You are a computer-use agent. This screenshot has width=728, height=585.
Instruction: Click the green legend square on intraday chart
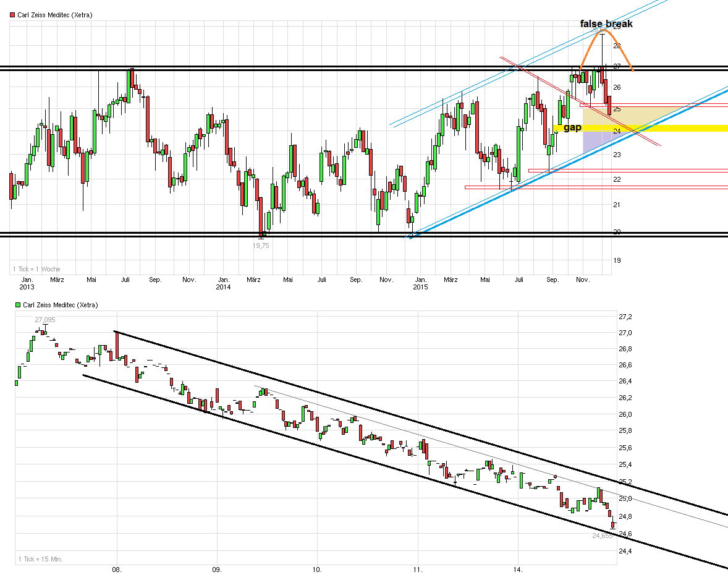pos(18,304)
